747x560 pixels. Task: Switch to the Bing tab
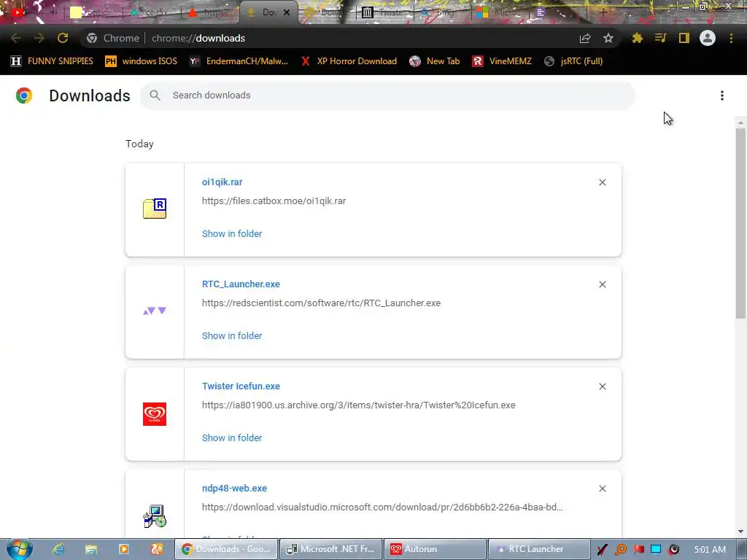(x=441, y=12)
